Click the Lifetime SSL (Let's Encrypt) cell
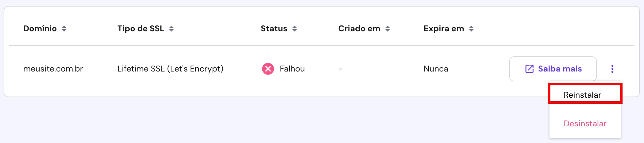 click(x=170, y=69)
